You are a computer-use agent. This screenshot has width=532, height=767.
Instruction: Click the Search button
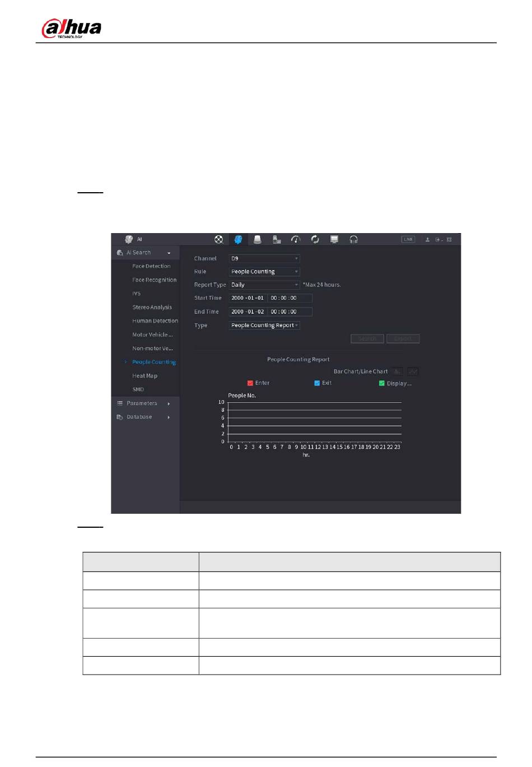pyautogui.click(x=367, y=339)
